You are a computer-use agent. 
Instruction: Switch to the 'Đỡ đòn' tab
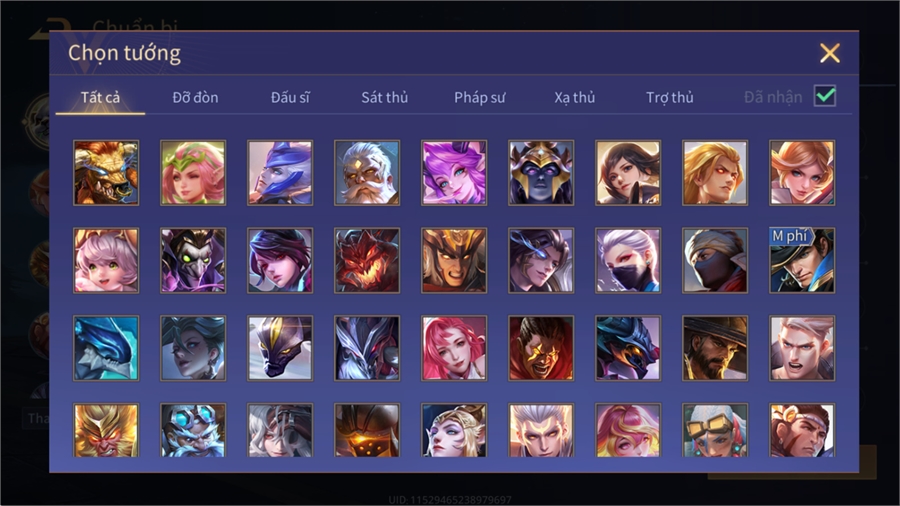pos(195,98)
